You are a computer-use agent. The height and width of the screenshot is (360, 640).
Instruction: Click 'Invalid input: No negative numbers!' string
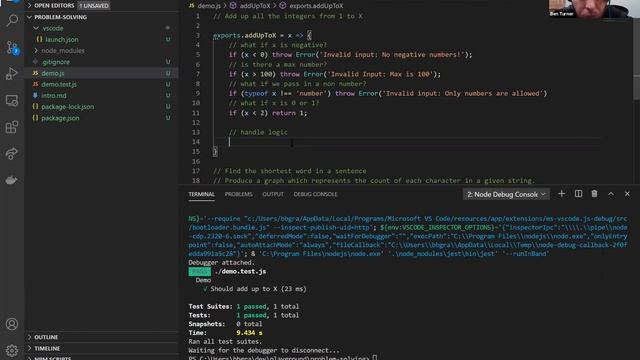[390, 55]
